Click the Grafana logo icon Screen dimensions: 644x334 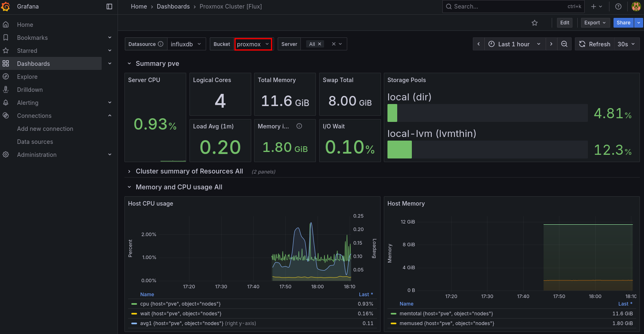tap(6, 7)
